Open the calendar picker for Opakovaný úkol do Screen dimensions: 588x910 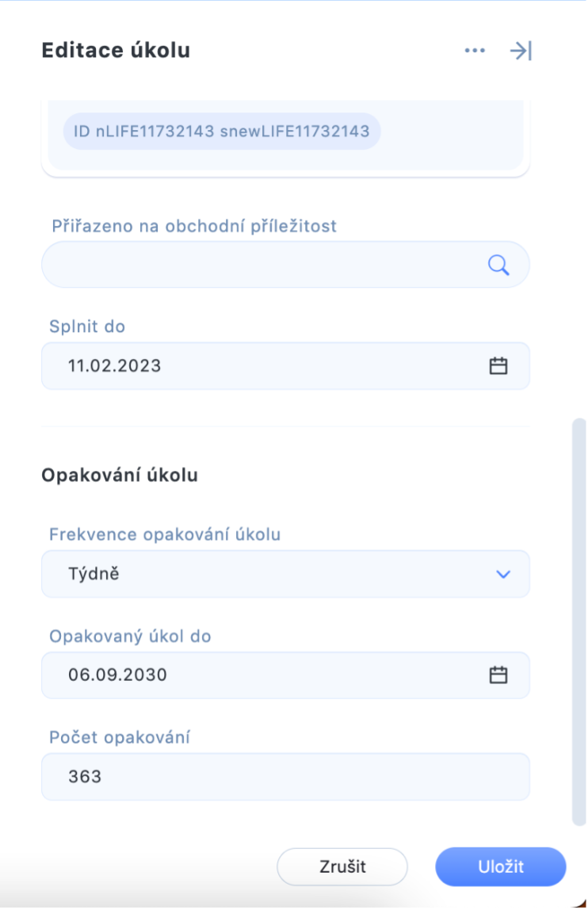coord(498,675)
